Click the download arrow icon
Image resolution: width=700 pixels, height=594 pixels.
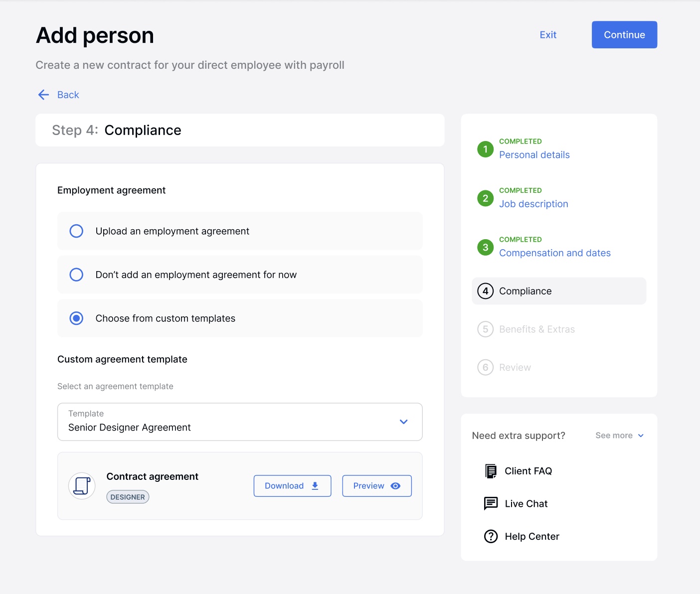tap(315, 486)
